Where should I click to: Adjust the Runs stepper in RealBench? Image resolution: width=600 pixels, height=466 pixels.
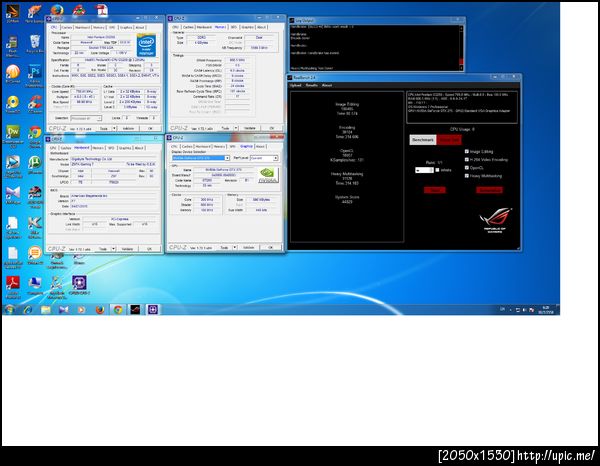pos(424,170)
